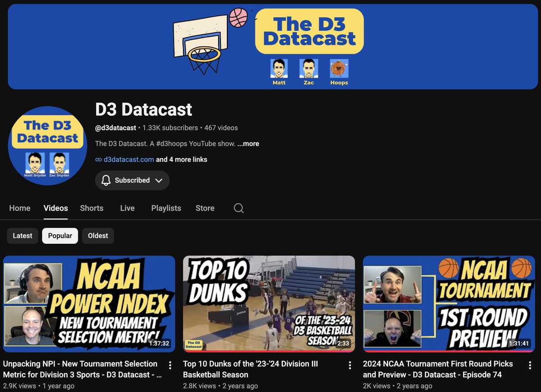Click the 1:37:32 duration badge
541x392 pixels.
tap(159, 343)
